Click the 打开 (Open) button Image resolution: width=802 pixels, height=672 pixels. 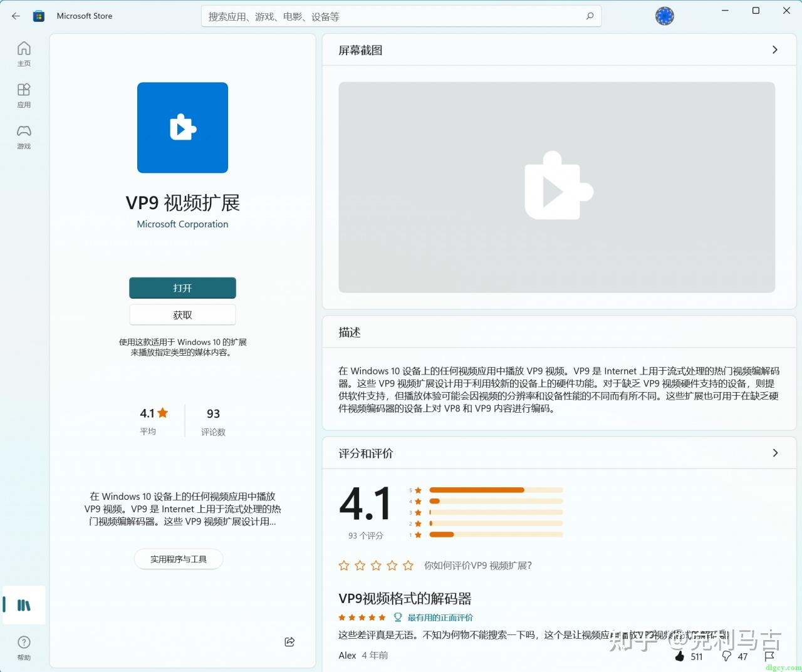[182, 287]
